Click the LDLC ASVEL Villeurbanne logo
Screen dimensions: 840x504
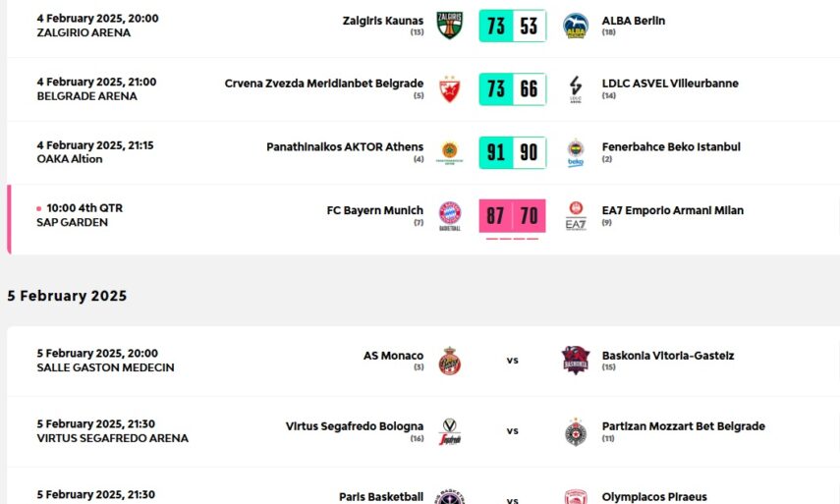(576, 89)
